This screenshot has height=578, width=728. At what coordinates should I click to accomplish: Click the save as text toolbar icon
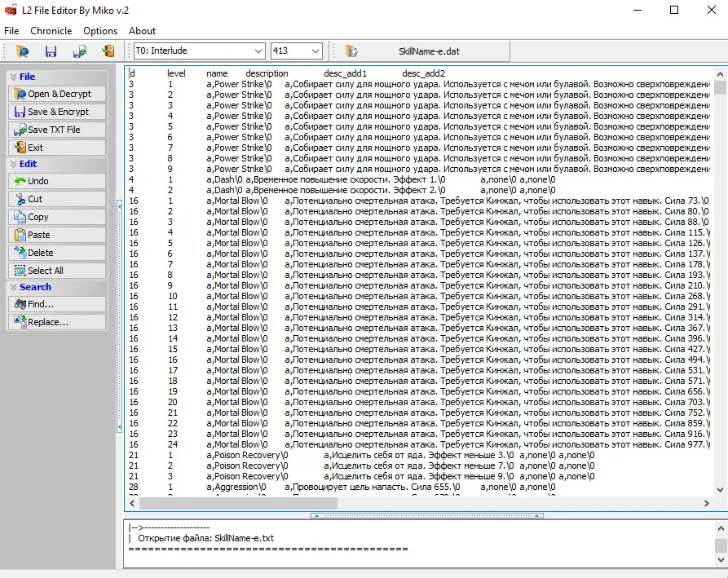coord(79,51)
